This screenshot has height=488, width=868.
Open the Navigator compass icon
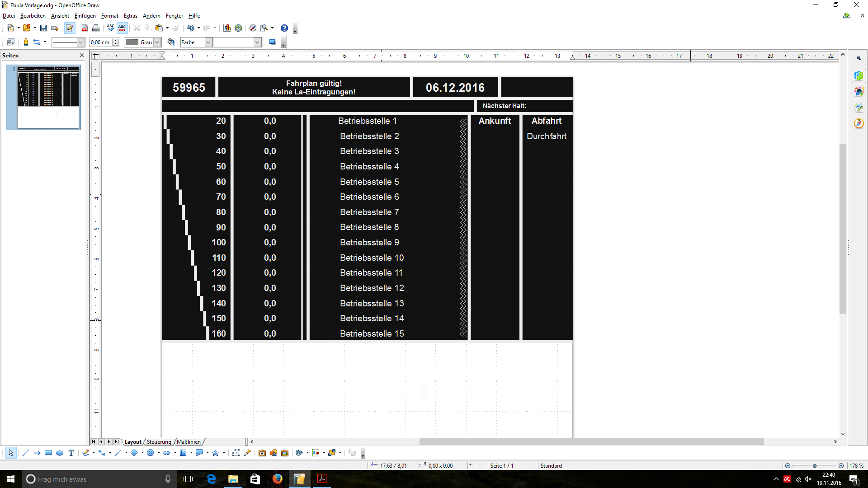click(859, 123)
